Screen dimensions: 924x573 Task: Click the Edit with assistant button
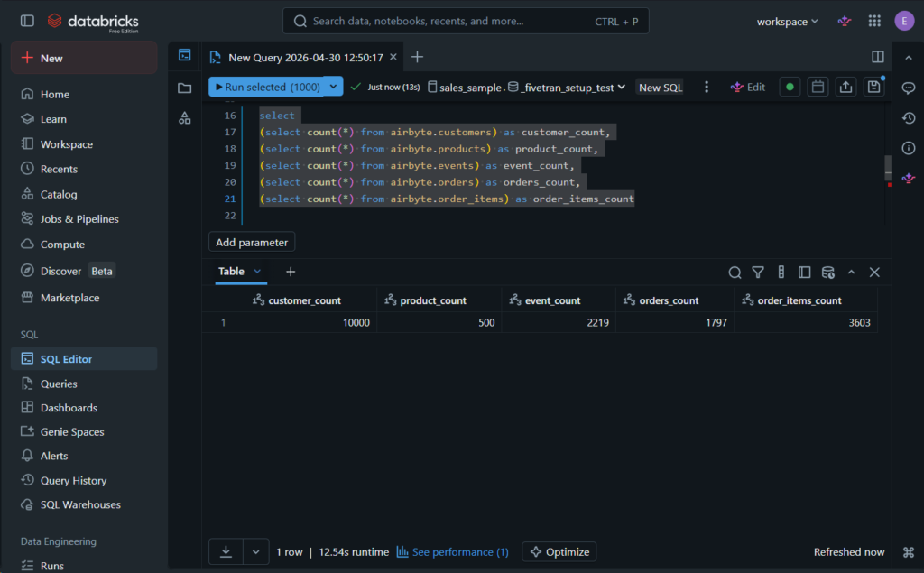(x=748, y=88)
